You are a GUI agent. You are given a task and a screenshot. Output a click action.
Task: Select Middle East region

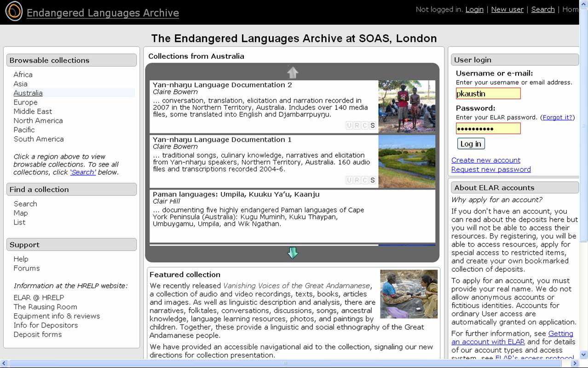click(33, 111)
